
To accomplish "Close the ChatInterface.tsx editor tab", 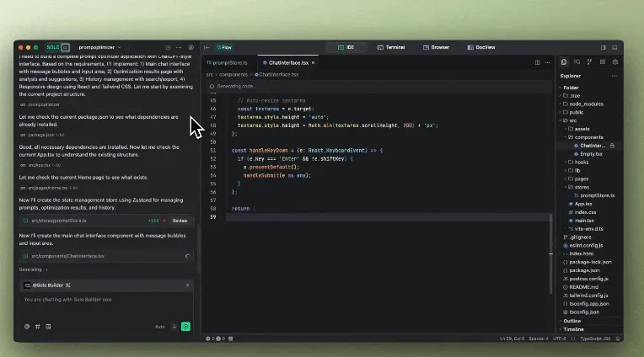I will click(x=313, y=63).
